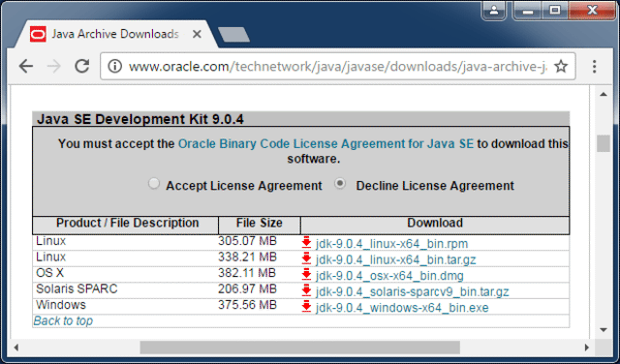The height and width of the screenshot is (364, 620).
Task: Click the Windows description cell
Action: pyautogui.click(x=61, y=305)
